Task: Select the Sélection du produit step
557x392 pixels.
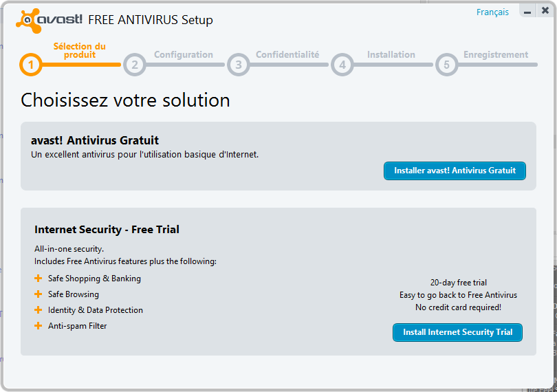Action: 80,51
